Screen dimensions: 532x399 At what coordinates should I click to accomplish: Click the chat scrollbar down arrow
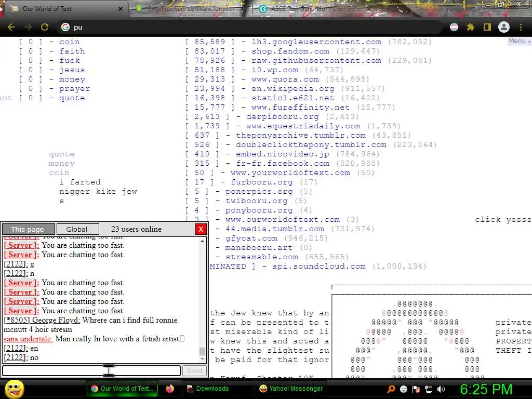click(203, 358)
